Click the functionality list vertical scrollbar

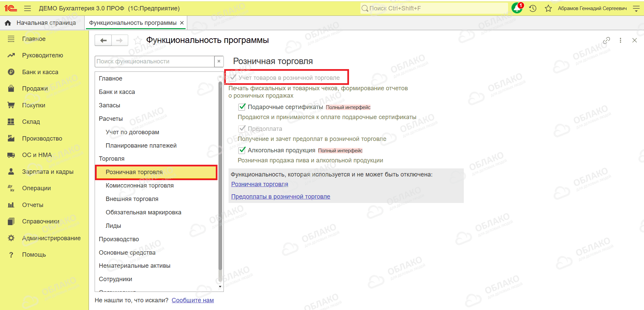tap(220, 175)
